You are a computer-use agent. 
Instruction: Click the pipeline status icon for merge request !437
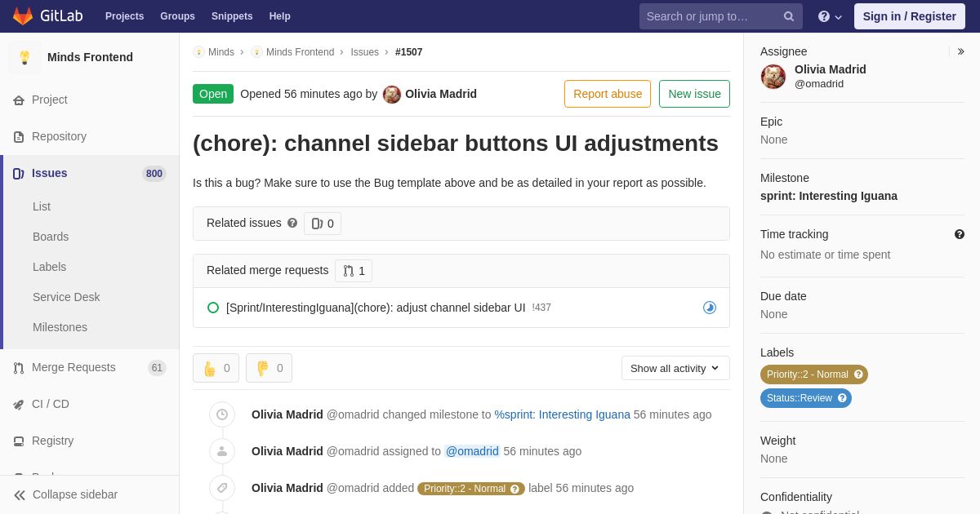click(710, 308)
